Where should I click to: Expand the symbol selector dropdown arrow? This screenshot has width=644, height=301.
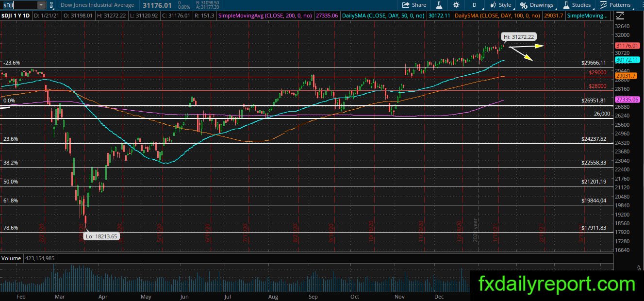pos(41,5)
